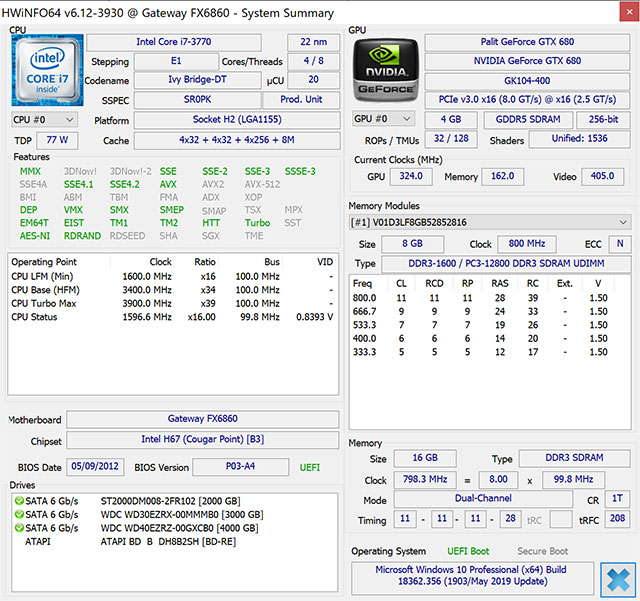Click the PCIe v3.0 x16 bus field
Image resolution: width=640 pixels, height=601 pixels.
(x=527, y=100)
